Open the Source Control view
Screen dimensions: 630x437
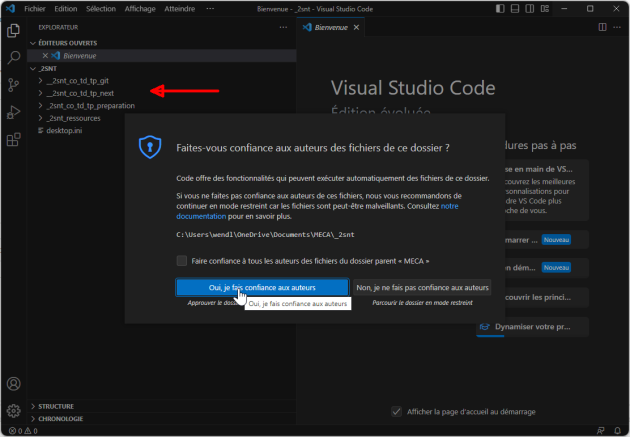pyautogui.click(x=14, y=85)
